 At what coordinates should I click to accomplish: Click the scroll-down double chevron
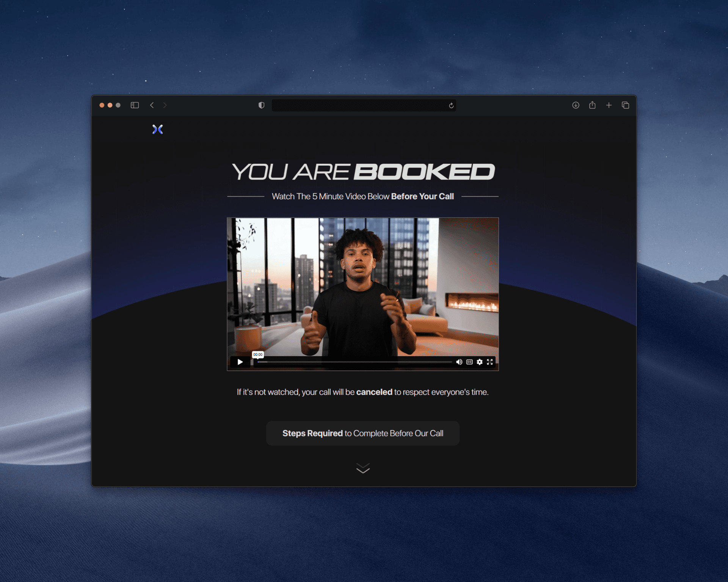click(363, 468)
